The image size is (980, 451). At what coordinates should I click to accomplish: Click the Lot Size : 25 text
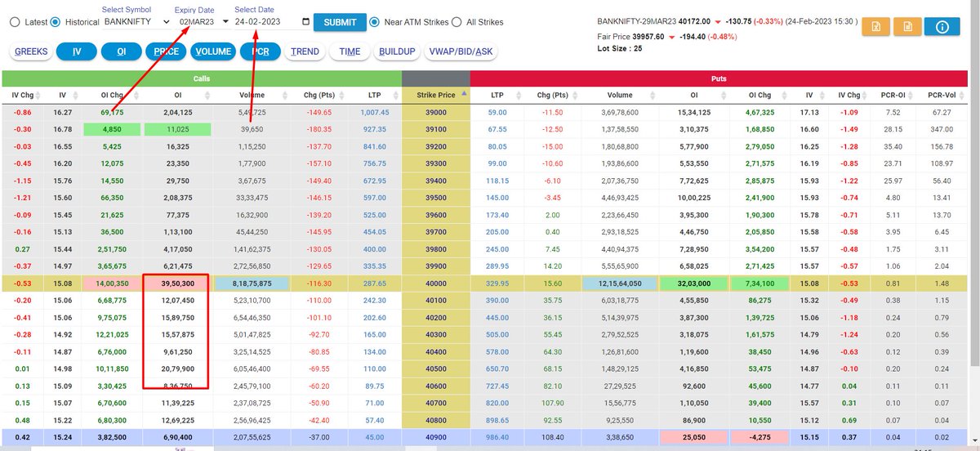[619, 50]
